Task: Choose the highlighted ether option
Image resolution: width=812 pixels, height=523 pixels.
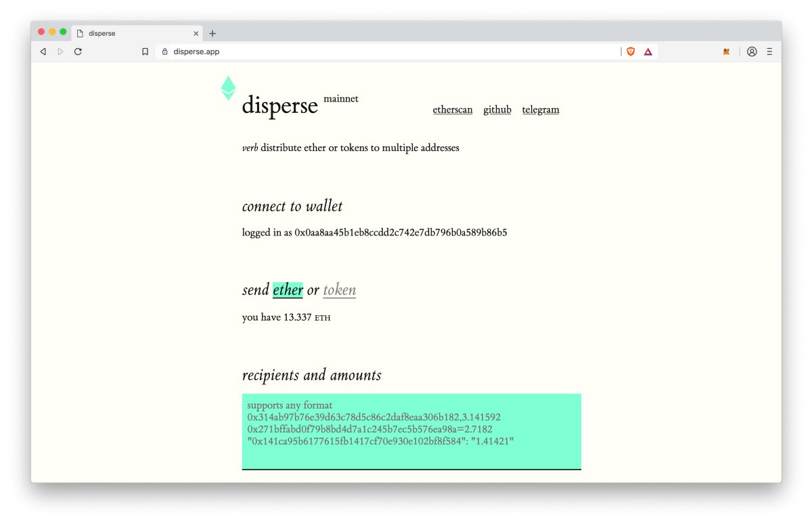Action: pyautogui.click(x=288, y=290)
